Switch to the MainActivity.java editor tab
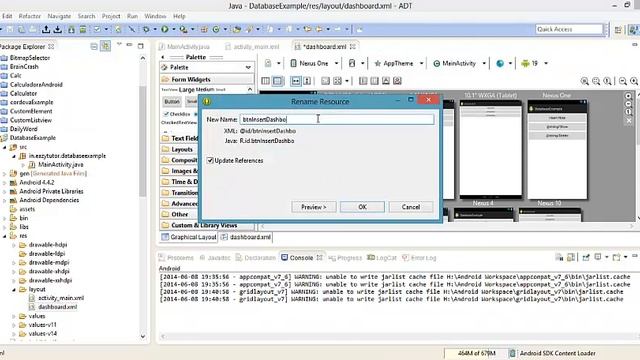 184,47
